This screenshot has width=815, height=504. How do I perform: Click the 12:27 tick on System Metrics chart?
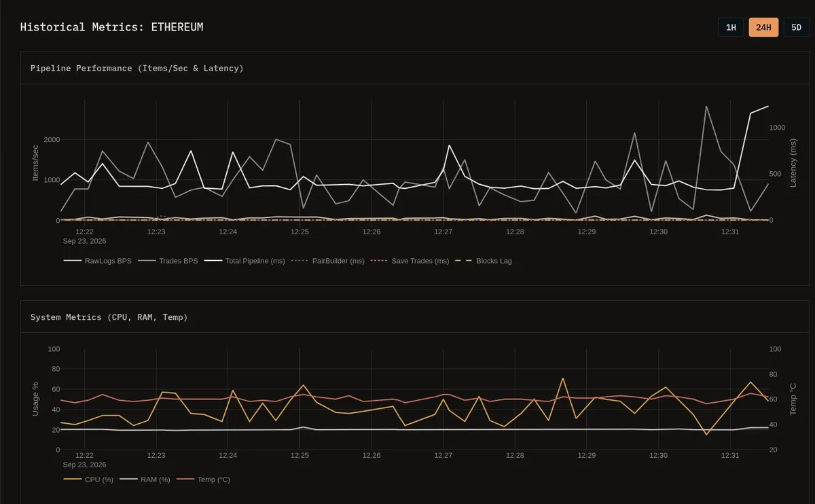pyautogui.click(x=443, y=456)
